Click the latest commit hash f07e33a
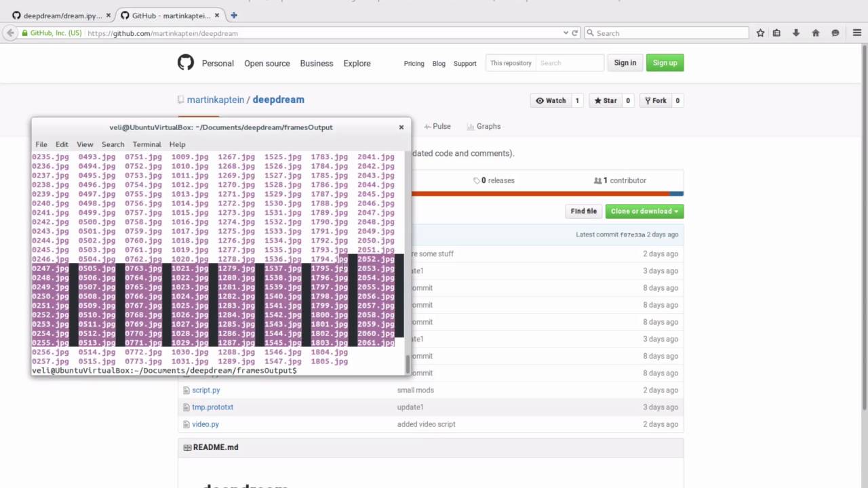Screen dimensions: 868x488 [x=632, y=235]
